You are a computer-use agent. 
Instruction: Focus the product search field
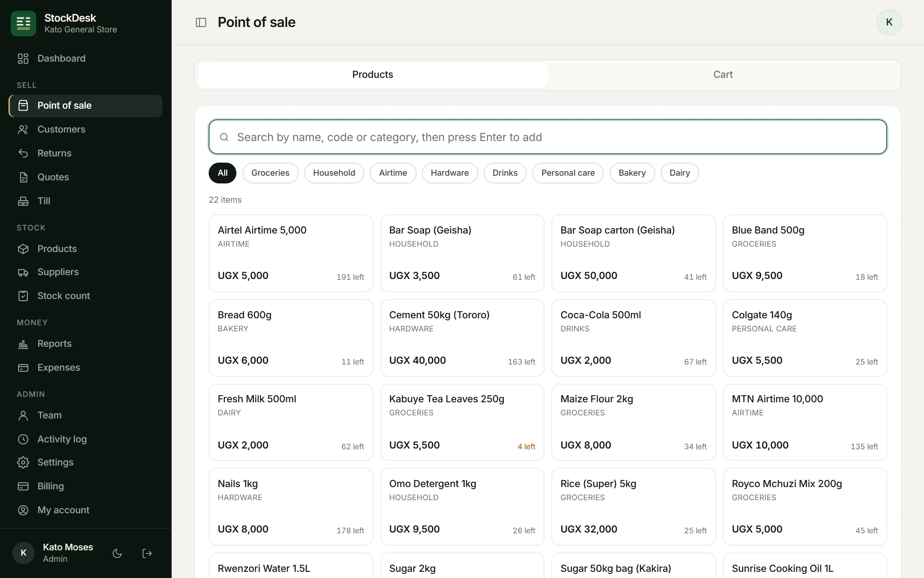coord(547,137)
